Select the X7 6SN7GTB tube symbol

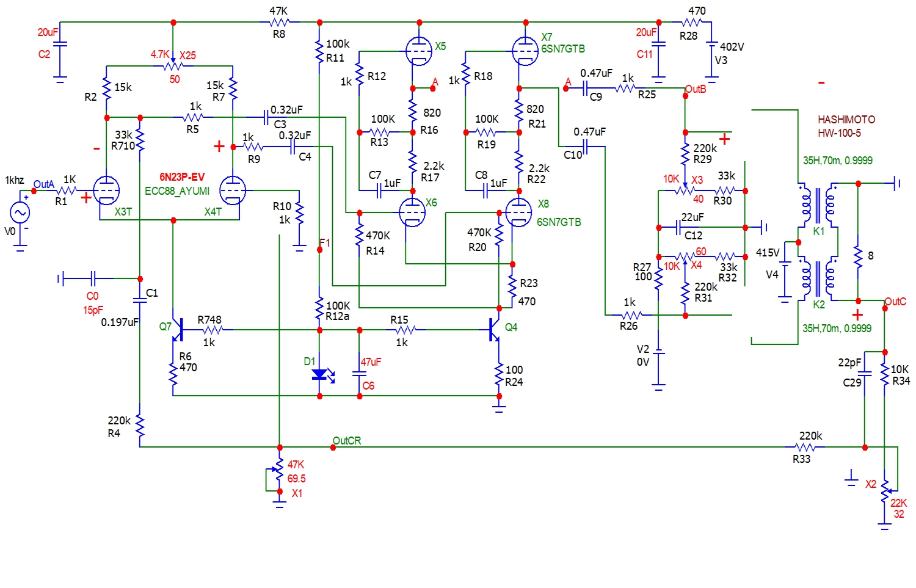click(525, 50)
